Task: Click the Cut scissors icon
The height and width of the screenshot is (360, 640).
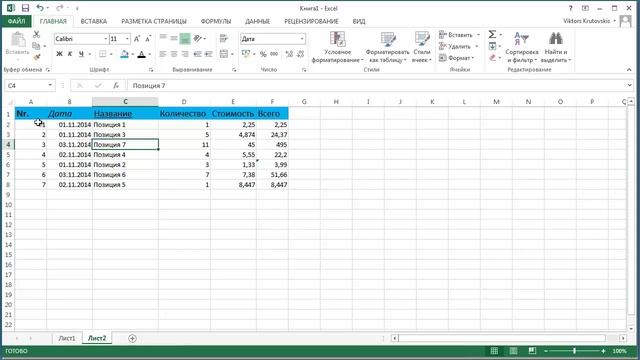Action: coord(36,34)
